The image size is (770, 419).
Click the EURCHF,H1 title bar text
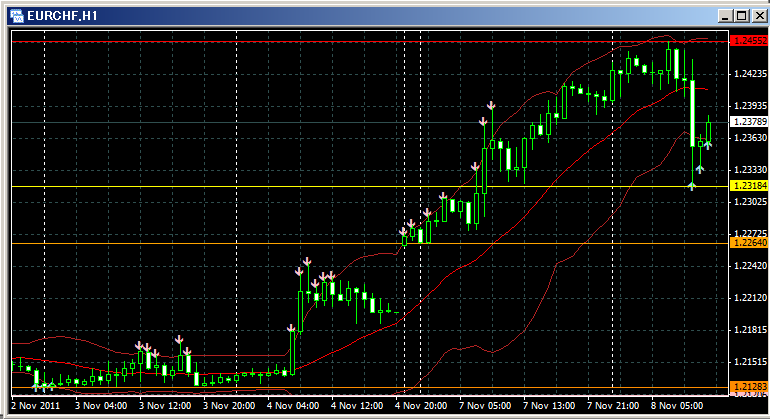pyautogui.click(x=63, y=16)
